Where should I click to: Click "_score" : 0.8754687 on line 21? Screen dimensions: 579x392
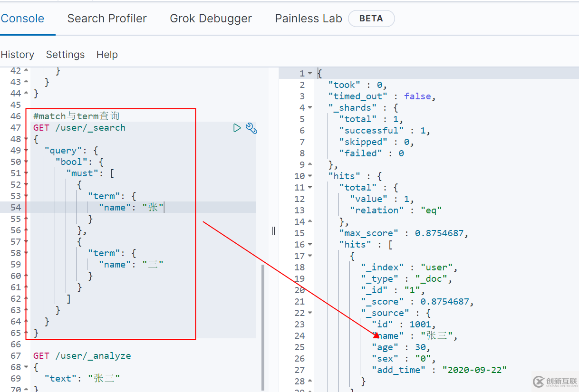[417, 302]
